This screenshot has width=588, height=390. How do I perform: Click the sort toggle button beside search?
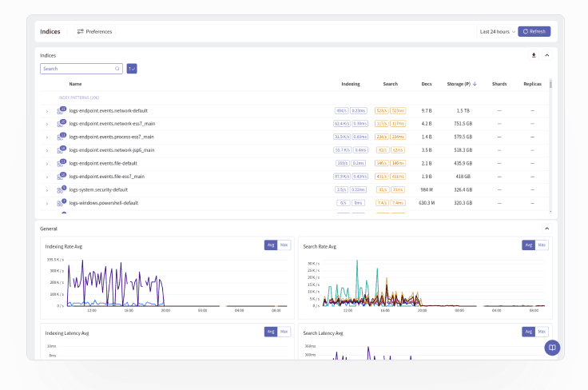[132, 69]
